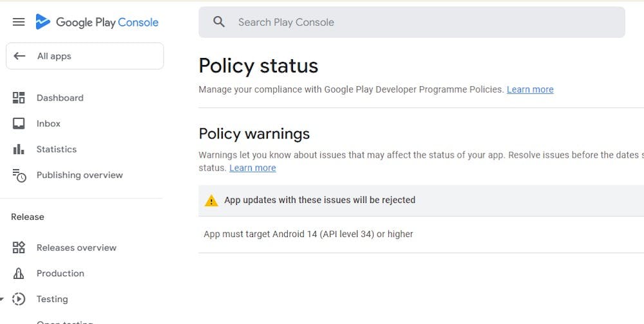The width and height of the screenshot is (644, 324).
Task: Click the yellow warning triangle icon
Action: point(211,200)
